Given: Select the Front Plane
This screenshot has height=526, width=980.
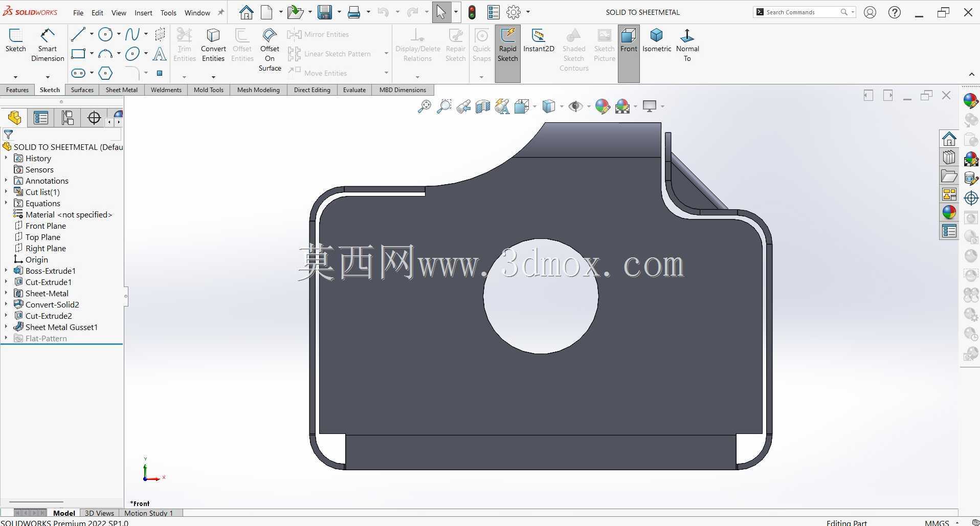Looking at the screenshot, I should (46, 226).
